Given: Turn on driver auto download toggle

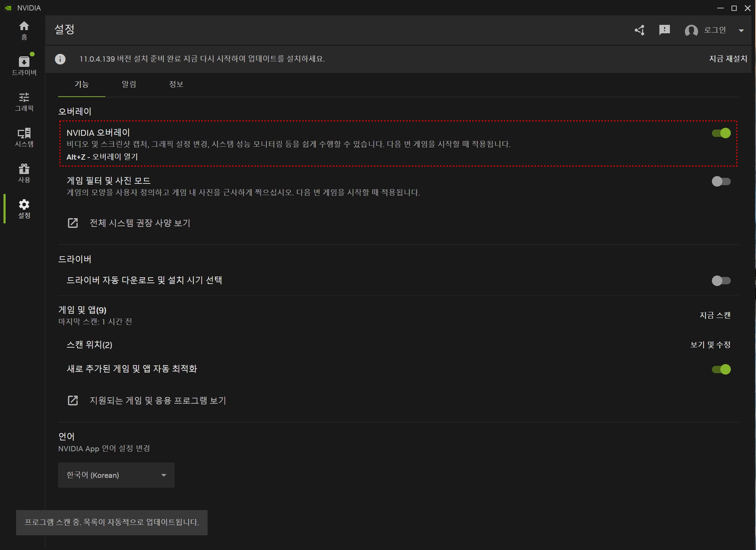Looking at the screenshot, I should (721, 280).
